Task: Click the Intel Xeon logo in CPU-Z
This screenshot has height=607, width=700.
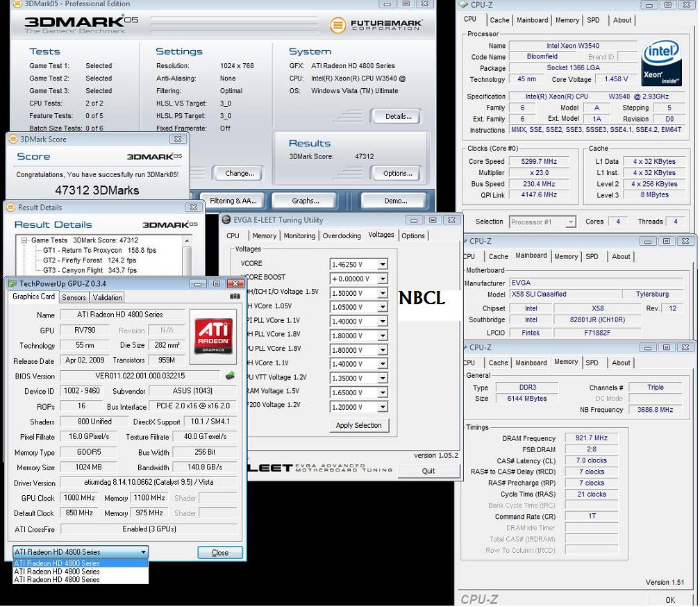Action: click(x=662, y=63)
